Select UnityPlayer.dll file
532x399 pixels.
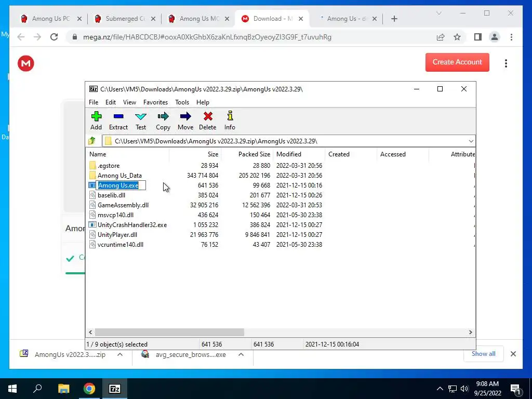coord(117,234)
